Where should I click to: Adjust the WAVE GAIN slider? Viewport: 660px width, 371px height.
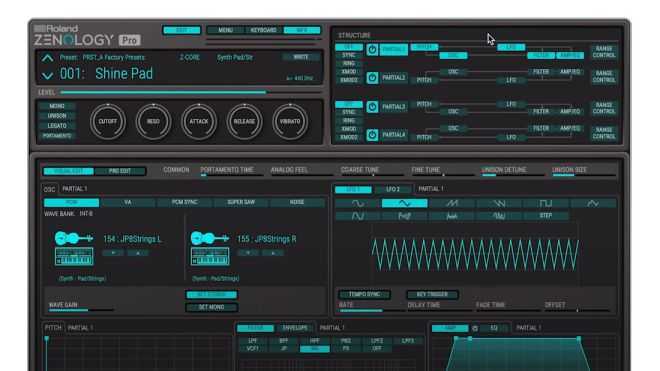click(81, 310)
